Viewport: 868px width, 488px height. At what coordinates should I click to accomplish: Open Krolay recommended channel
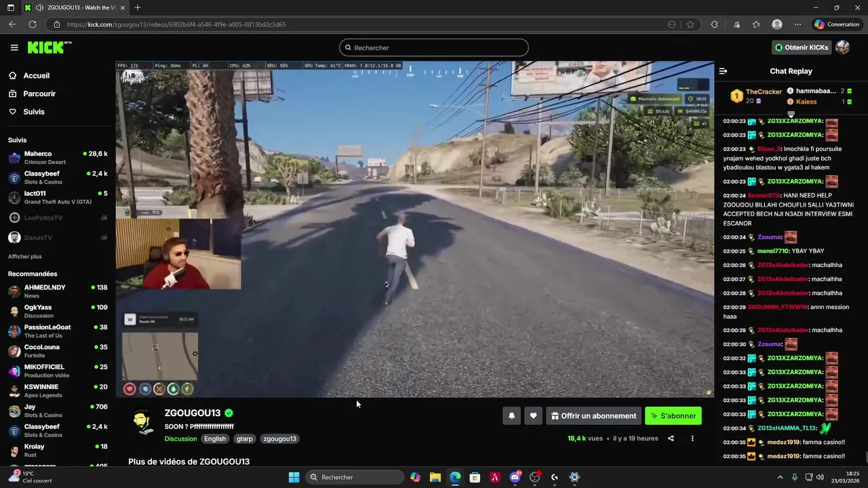tap(58, 451)
